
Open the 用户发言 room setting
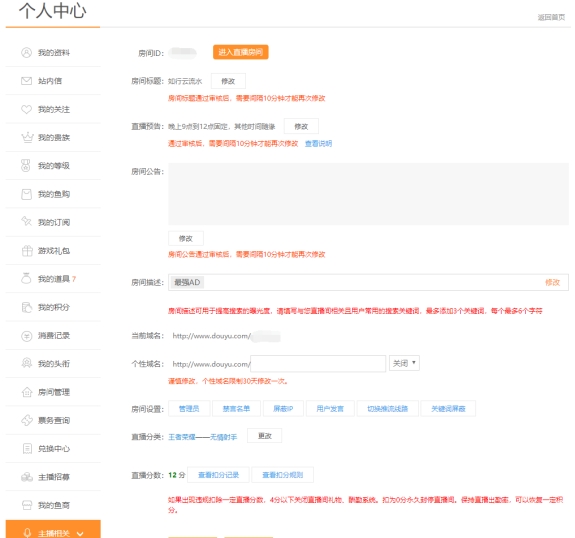[x=330, y=409]
